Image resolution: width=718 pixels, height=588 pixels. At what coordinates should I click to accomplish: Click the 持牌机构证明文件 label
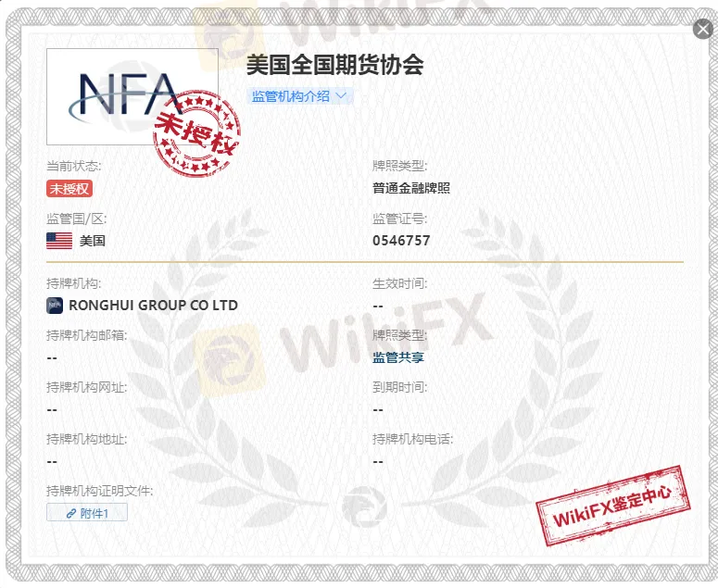99,491
